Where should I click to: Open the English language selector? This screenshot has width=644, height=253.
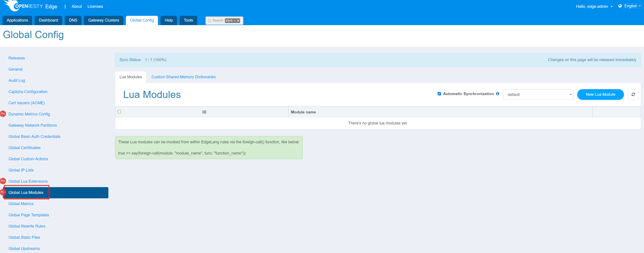click(x=632, y=6)
